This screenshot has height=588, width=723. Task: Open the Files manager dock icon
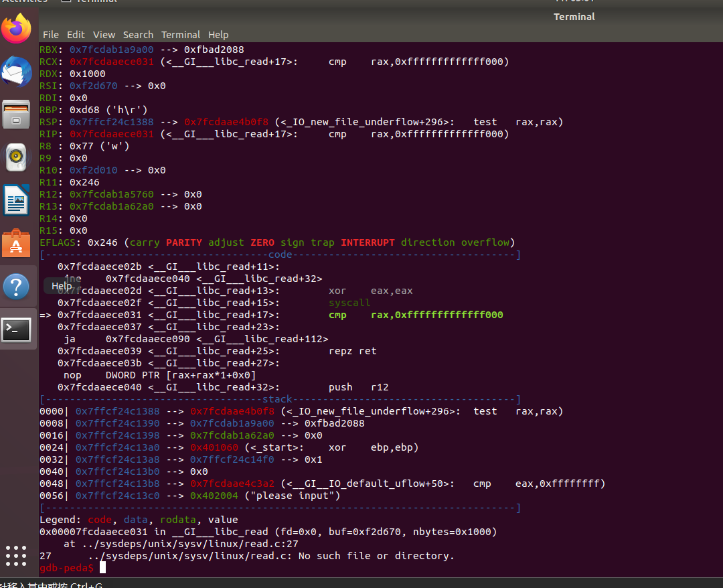coord(16,115)
